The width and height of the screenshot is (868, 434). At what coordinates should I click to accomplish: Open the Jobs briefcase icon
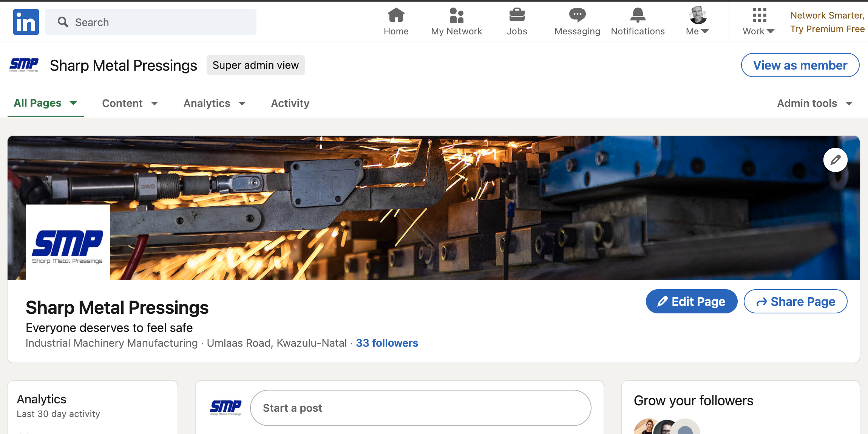(x=517, y=22)
